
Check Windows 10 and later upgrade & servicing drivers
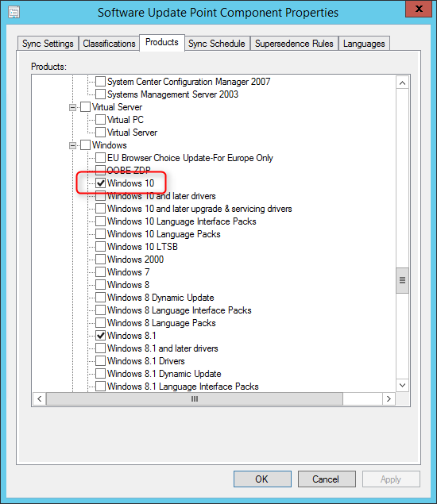point(100,209)
